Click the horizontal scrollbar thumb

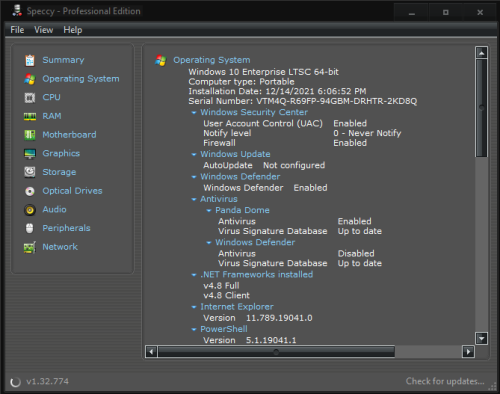coord(276,352)
